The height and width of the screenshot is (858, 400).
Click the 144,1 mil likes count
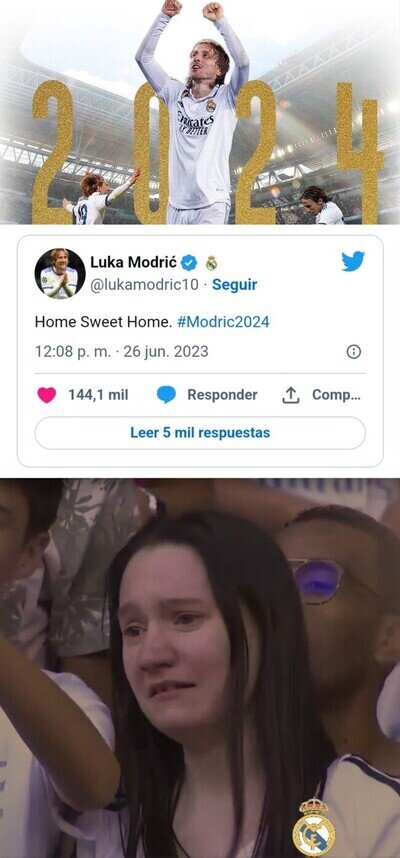(98, 395)
